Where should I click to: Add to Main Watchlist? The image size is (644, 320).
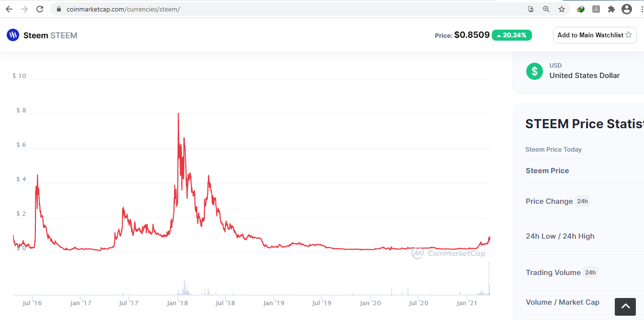(x=595, y=35)
